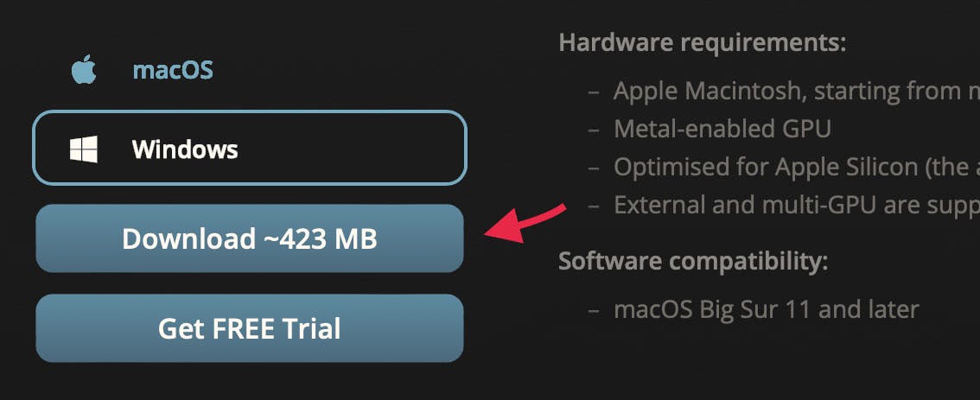Select the Hardware requirements heading

[703, 43]
